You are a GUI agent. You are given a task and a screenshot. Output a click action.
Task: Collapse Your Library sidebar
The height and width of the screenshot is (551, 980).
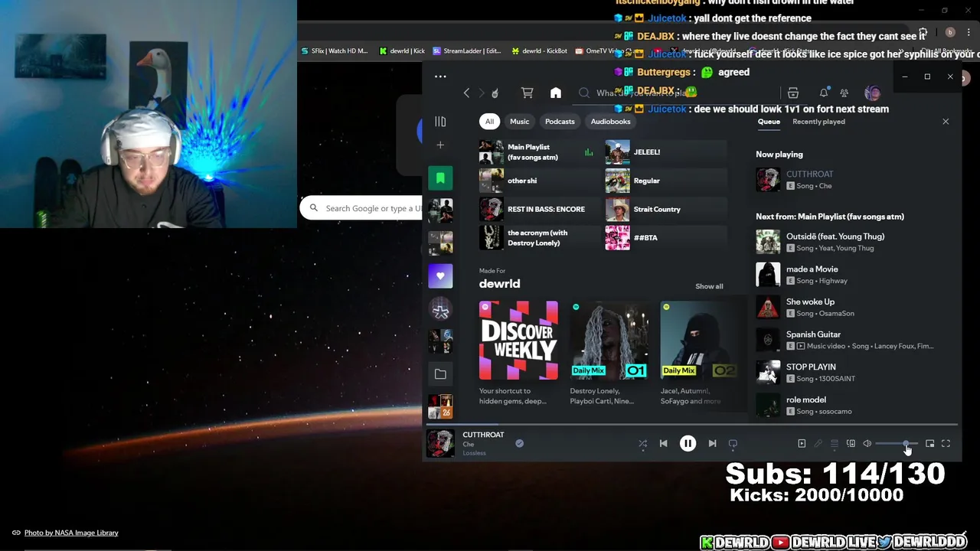point(440,121)
